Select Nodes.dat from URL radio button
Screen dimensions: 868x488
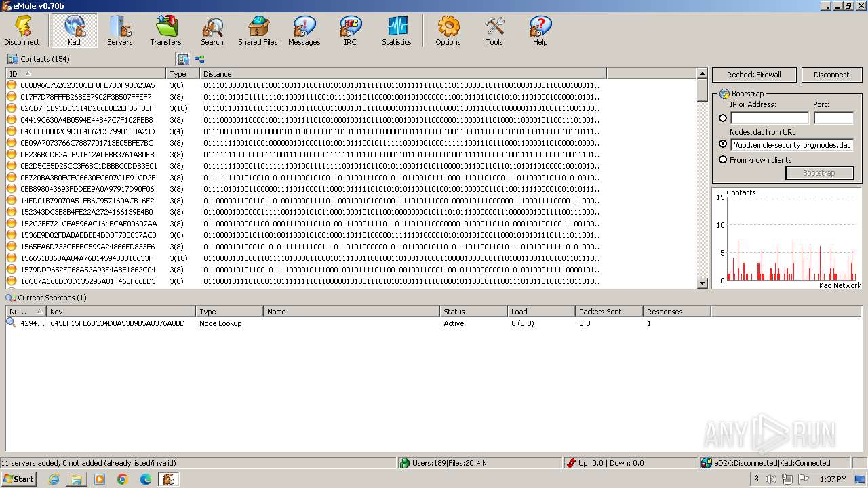[x=723, y=144]
